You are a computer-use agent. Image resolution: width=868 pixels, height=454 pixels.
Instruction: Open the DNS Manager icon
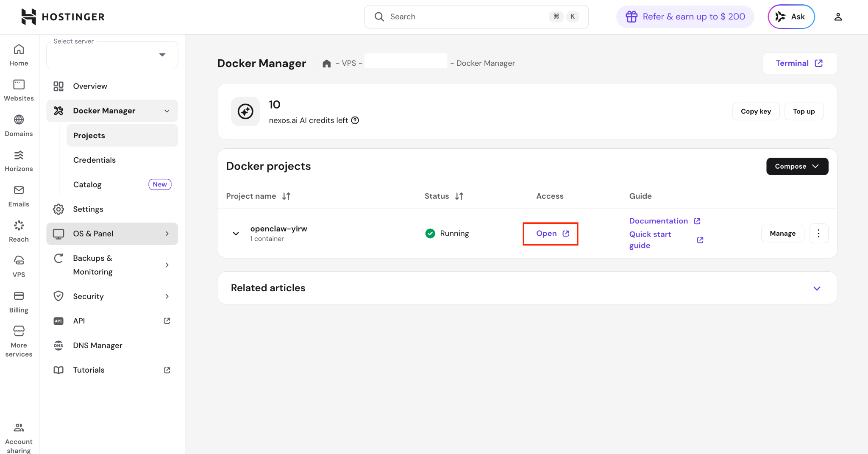point(58,345)
